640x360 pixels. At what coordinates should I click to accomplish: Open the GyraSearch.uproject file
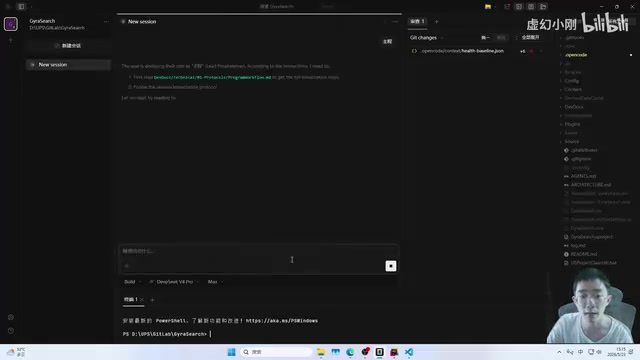pyautogui.click(x=591, y=237)
